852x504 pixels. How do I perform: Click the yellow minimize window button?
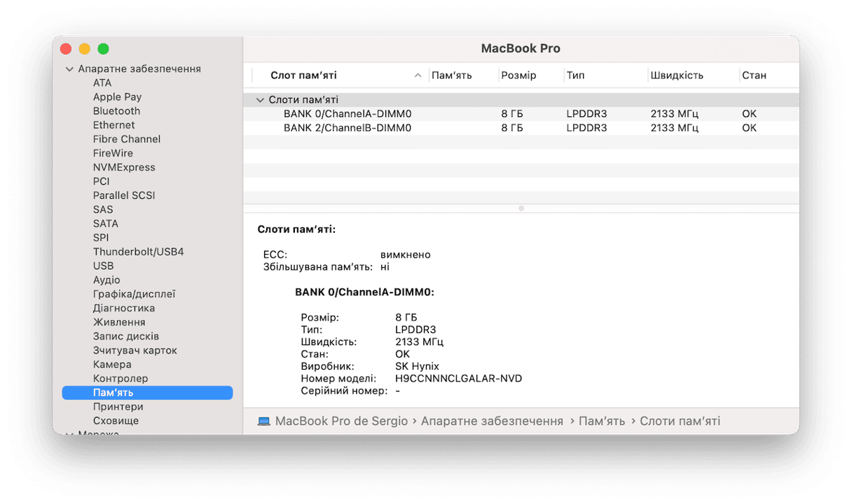85,49
